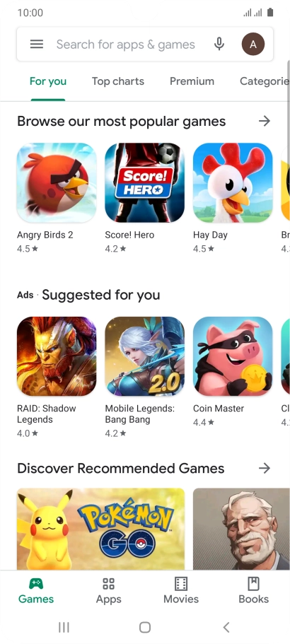Open the account avatar labeled A

[x=253, y=44]
